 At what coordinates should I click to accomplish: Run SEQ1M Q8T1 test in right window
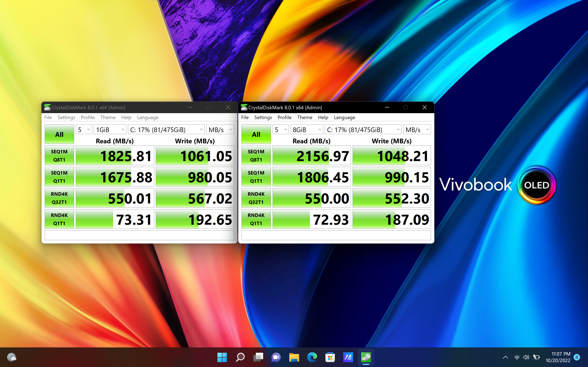(256, 156)
